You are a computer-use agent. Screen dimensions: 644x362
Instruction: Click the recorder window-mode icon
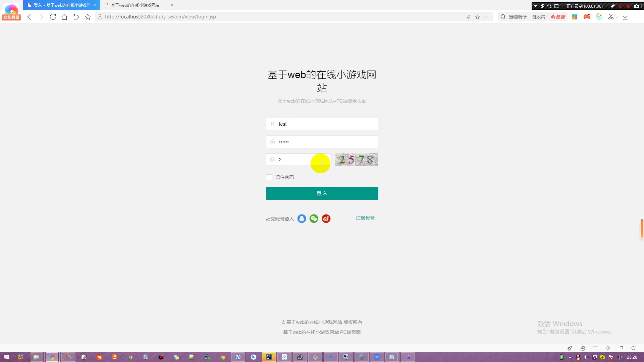[x=542, y=6]
